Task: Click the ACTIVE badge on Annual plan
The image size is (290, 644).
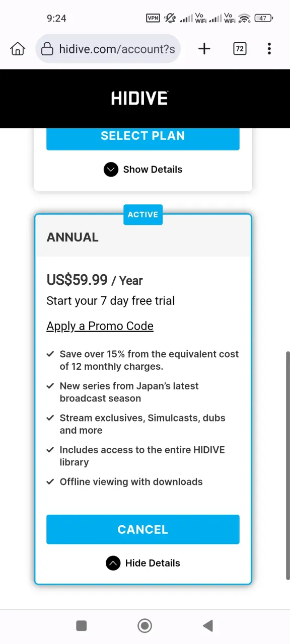Action: pos(143,214)
